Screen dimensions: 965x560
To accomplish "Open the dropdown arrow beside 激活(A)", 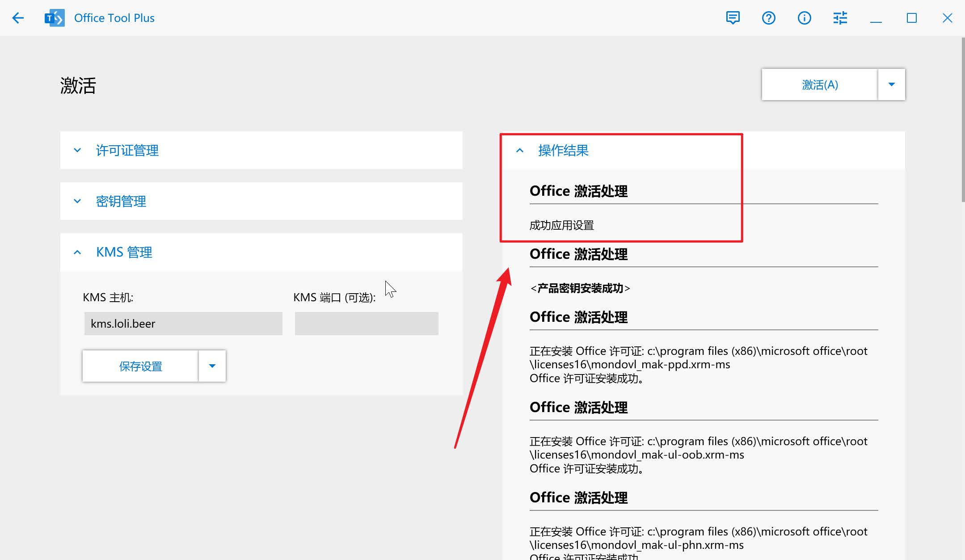I will (892, 84).
